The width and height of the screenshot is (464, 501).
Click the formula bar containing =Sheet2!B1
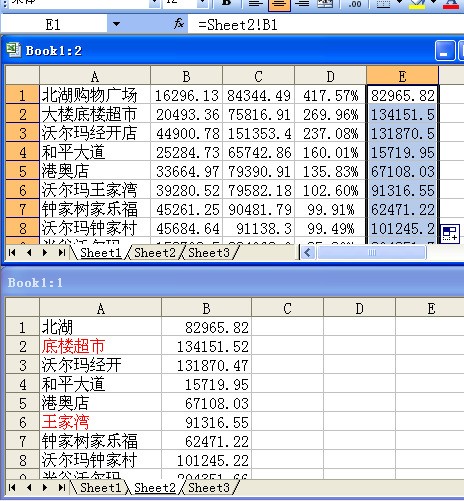326,25
